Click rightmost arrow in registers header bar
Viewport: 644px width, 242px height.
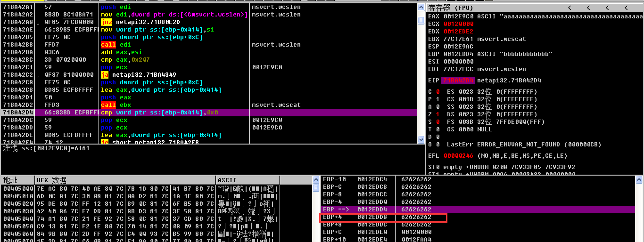point(626,8)
